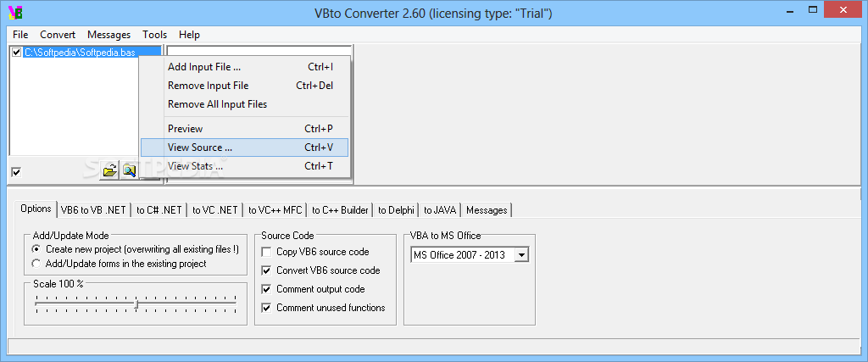868x362 pixels.
Task: Choose Preview in the context menu
Action: [x=245, y=129]
